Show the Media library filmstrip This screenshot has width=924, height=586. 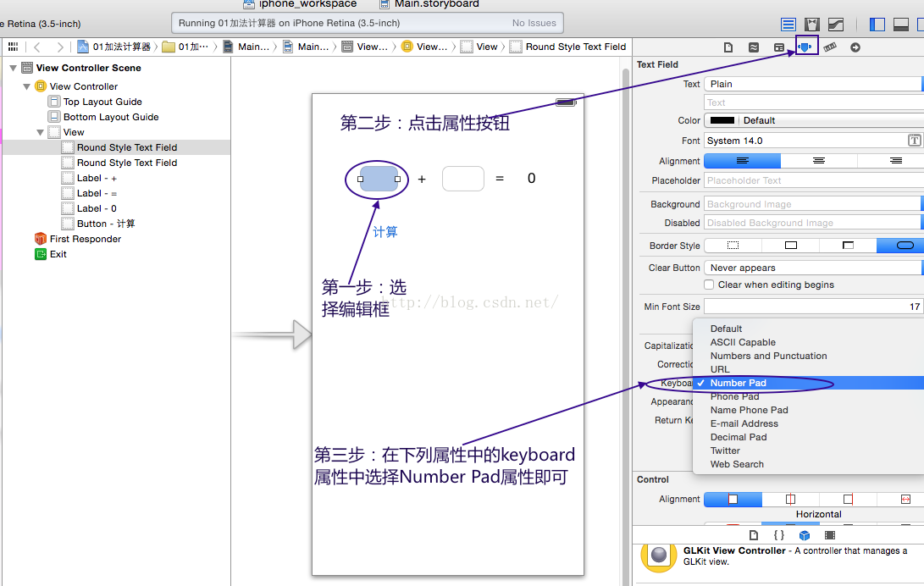(830, 534)
